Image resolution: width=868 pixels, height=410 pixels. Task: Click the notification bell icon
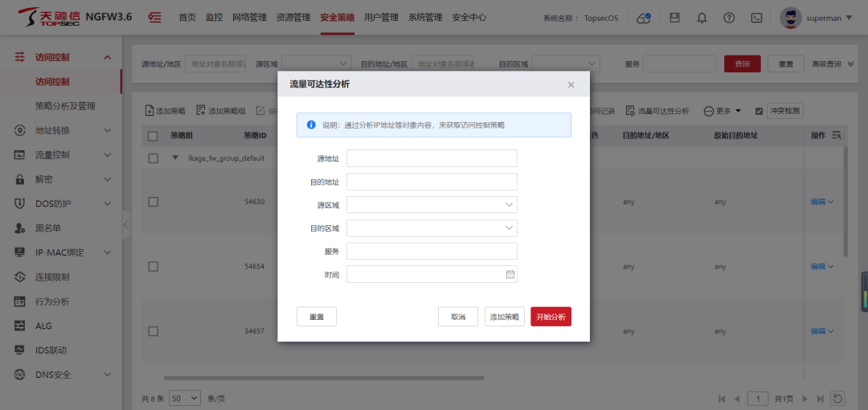coord(702,18)
